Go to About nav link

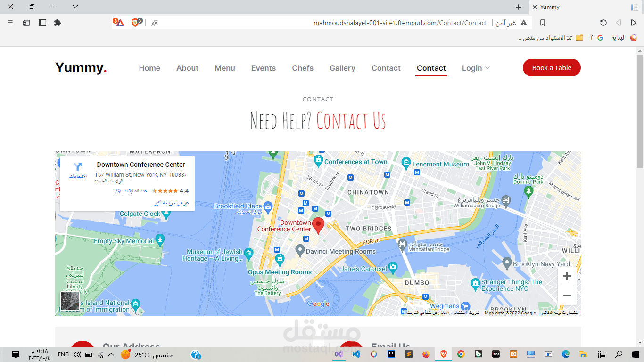(188, 68)
